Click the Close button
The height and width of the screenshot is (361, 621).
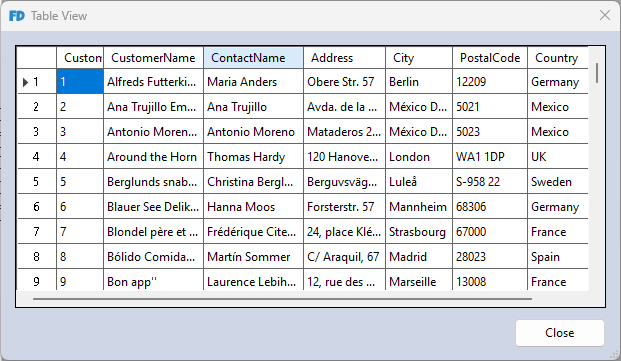coord(560,333)
